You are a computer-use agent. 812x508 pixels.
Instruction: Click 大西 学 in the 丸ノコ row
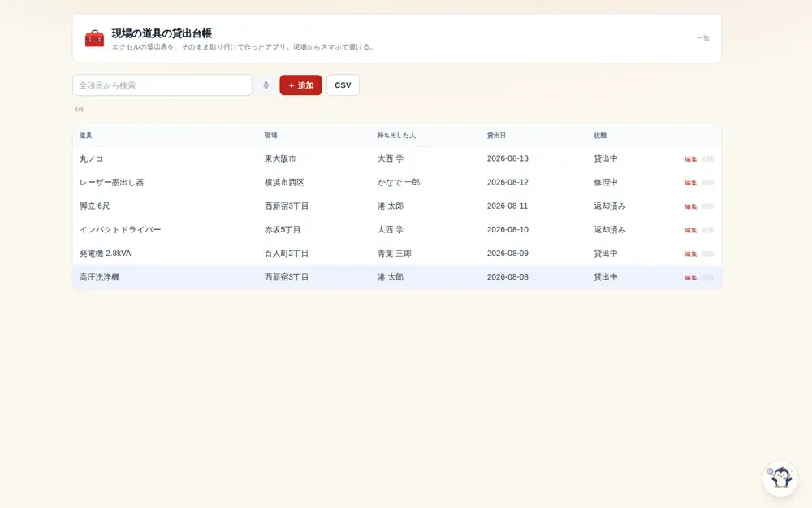point(391,158)
